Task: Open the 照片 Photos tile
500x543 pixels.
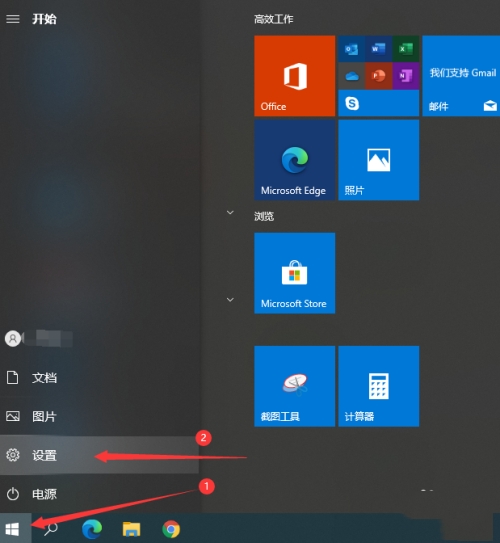Action: point(378,160)
